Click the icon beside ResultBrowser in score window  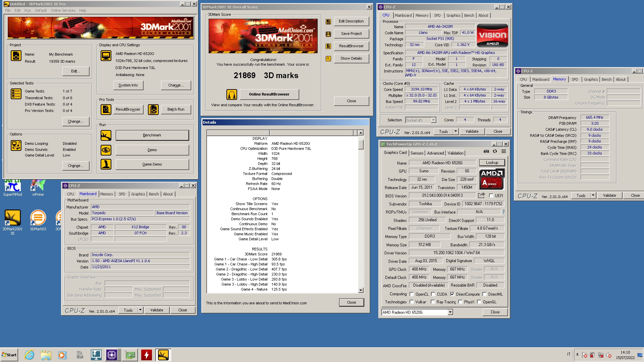(x=328, y=46)
